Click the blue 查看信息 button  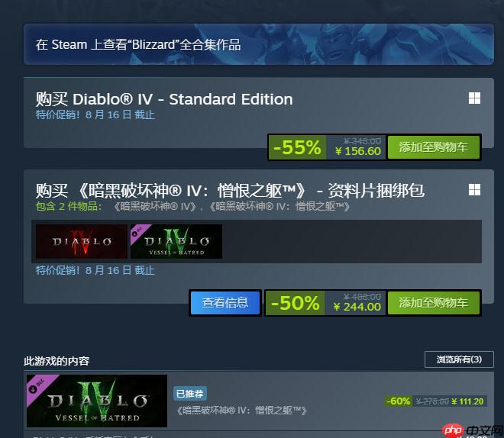[x=225, y=303]
